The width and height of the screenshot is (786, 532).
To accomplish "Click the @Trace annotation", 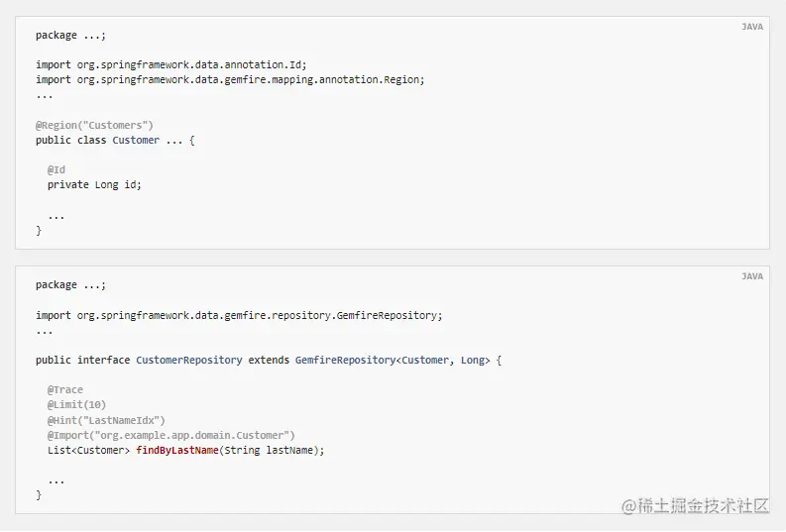I will pyautogui.click(x=65, y=389).
